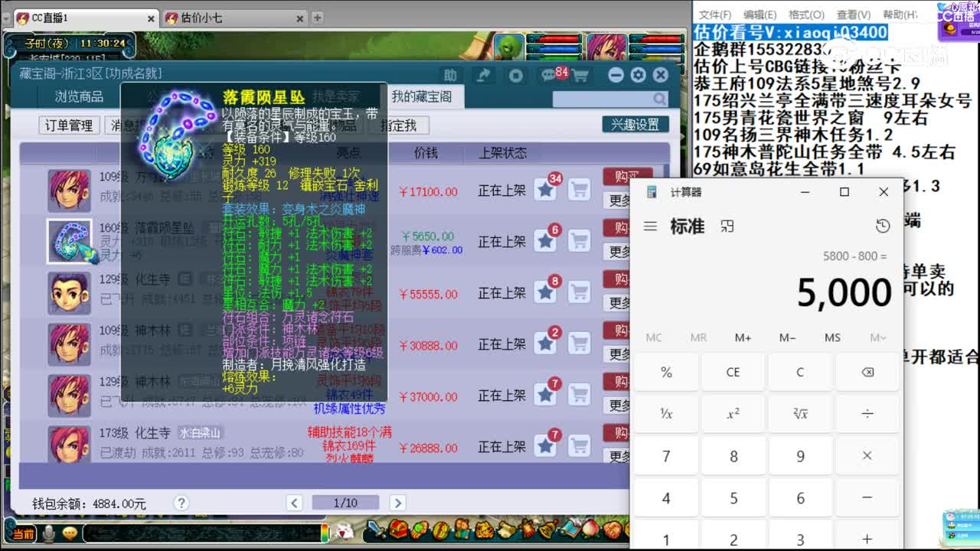
Task: Click calculator multiply button
Action: pos(867,456)
